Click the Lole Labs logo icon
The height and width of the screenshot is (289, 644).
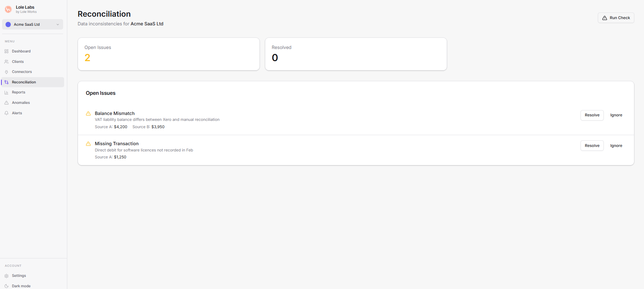pyautogui.click(x=8, y=9)
